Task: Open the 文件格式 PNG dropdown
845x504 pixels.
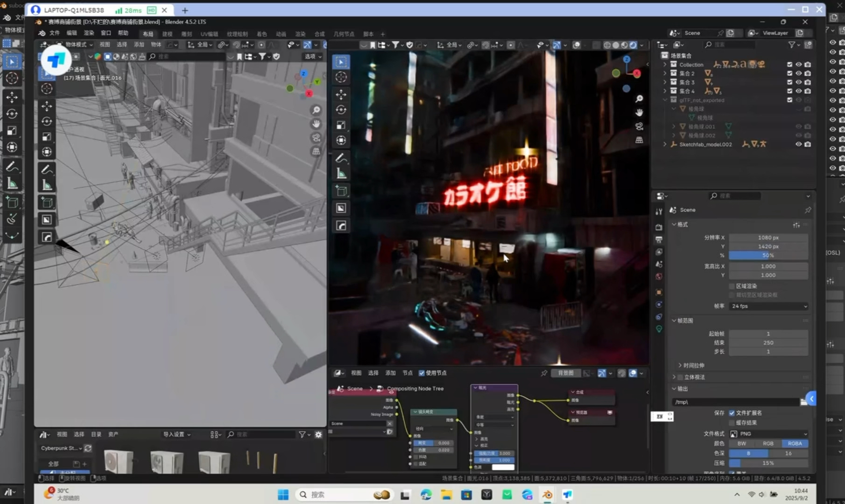Action: click(x=768, y=434)
